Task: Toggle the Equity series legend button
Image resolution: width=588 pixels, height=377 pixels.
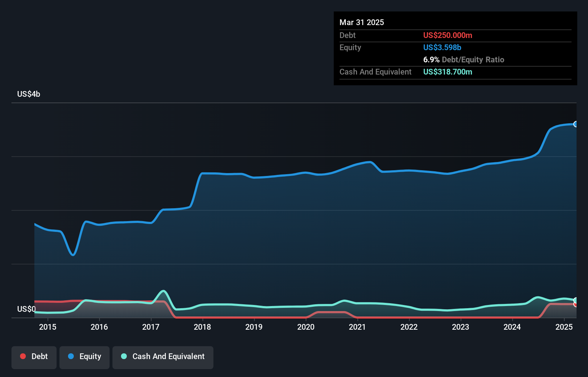Action: click(x=85, y=357)
